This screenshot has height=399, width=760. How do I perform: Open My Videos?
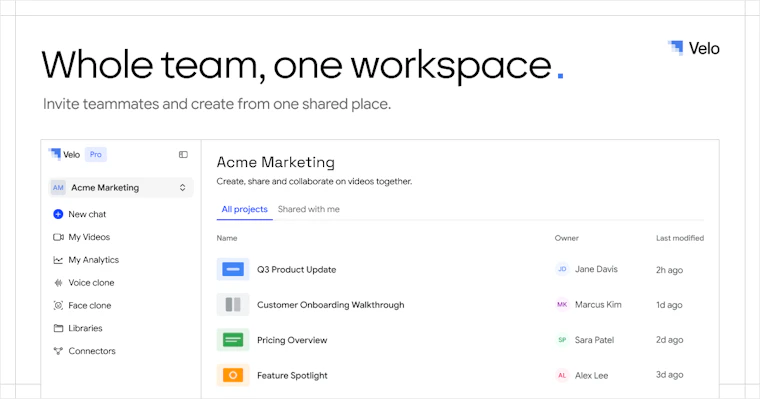[x=89, y=237]
